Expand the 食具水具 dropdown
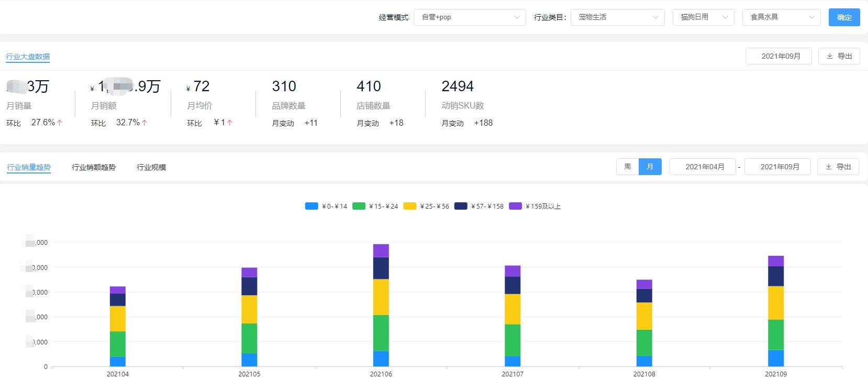Image resolution: width=868 pixels, height=390 pixels. pos(781,17)
